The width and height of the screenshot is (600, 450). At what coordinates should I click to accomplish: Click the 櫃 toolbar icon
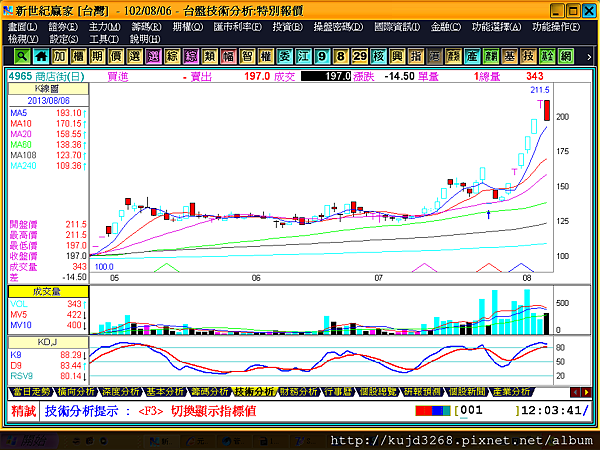(x=78, y=57)
